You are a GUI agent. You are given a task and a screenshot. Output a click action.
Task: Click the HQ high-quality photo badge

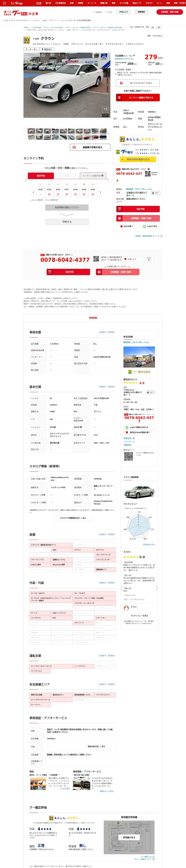105,110
